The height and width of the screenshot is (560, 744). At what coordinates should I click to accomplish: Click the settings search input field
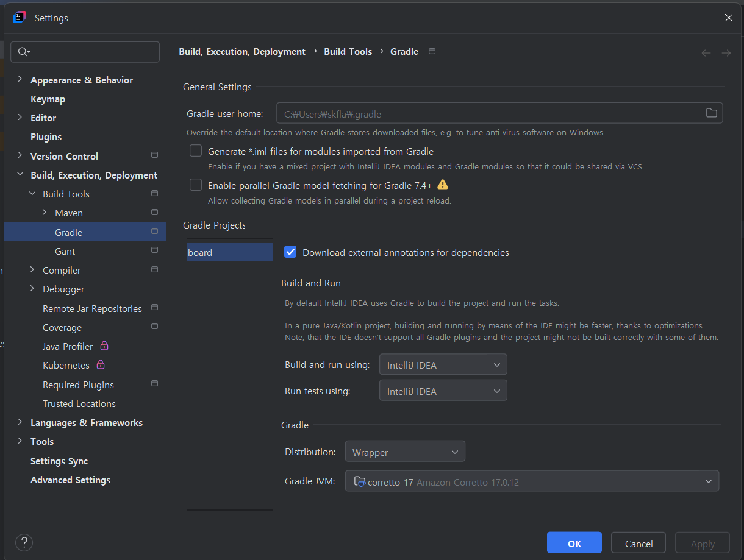(86, 52)
